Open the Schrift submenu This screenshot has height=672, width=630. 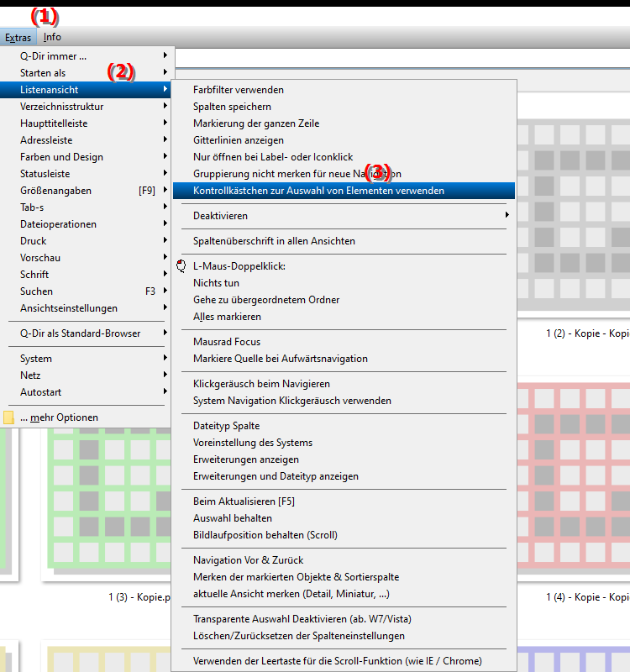tap(86, 275)
